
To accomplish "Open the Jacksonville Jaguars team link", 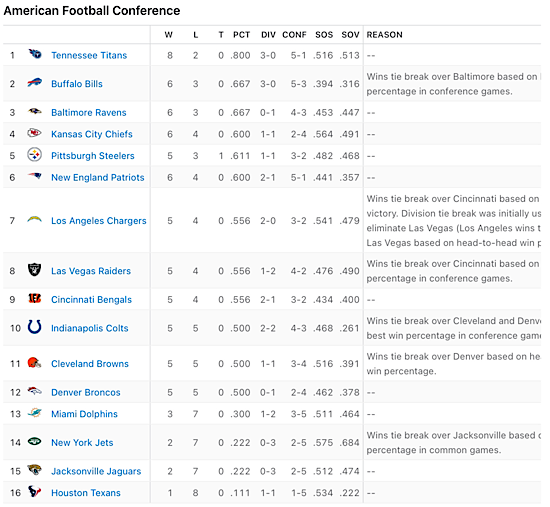I will click(x=96, y=471).
